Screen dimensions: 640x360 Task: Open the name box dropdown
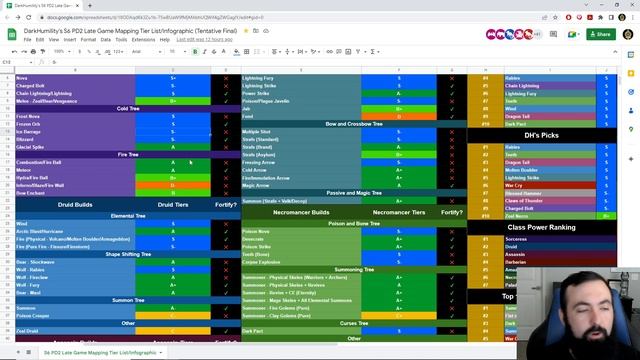pos(31,62)
